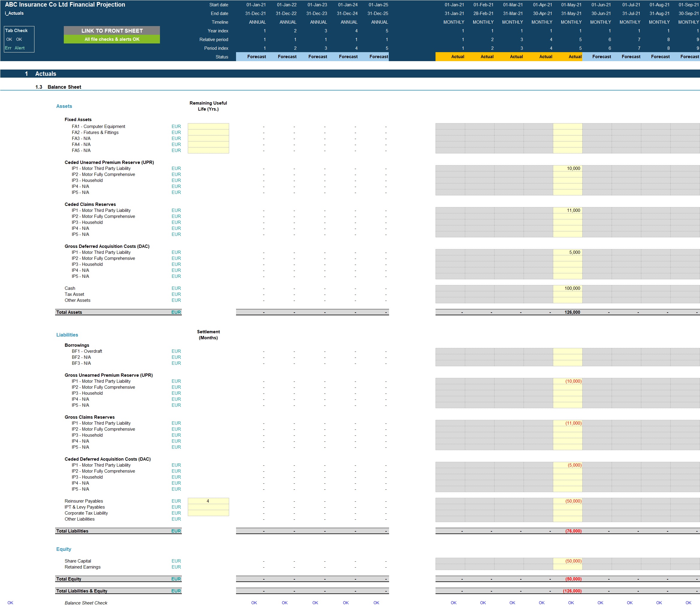The image size is (700, 606).
Task: Select the 01-May-21 start date header
Action: pyautogui.click(x=571, y=5)
